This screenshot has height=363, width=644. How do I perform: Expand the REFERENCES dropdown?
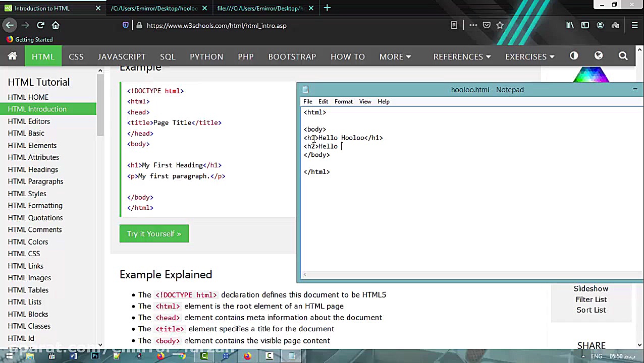[461, 56]
